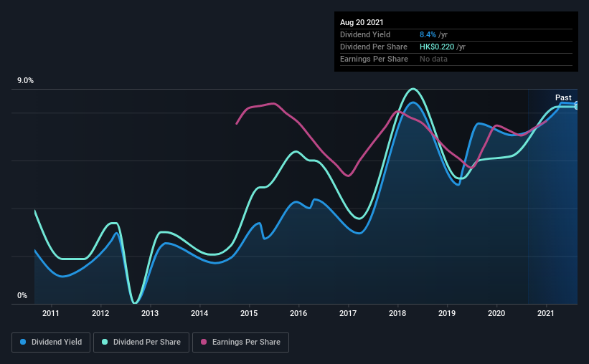Select the data point marker at the chart's end
589x364 pixels.
tap(577, 106)
